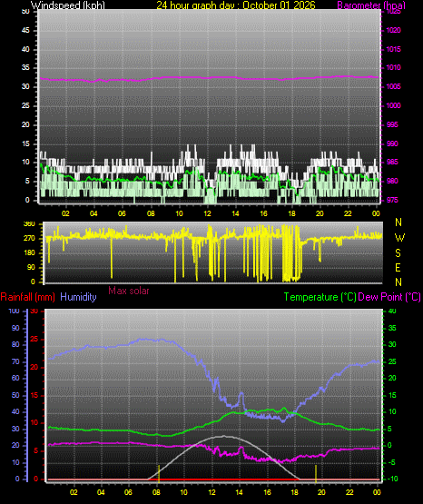Image resolution: width=423 pixels, height=504 pixels.
Task: Select the blue 'Humidity' legend label
Action: tap(78, 297)
